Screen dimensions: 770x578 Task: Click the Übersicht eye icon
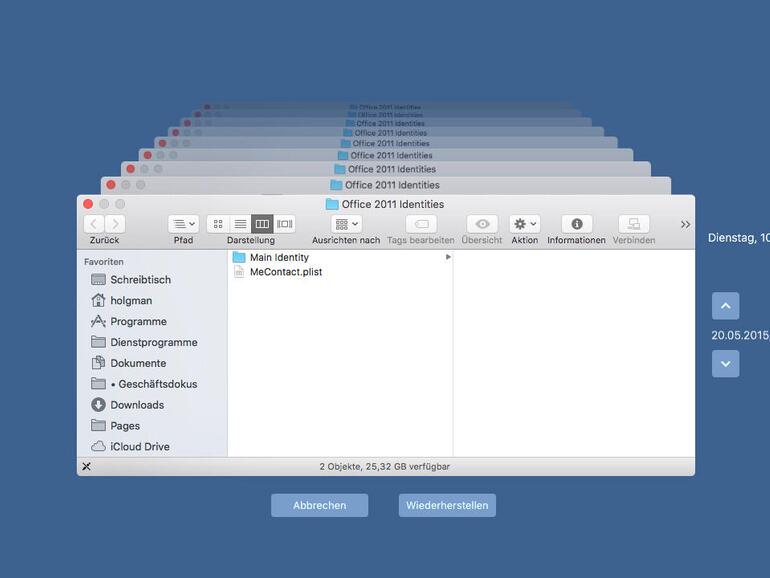click(x=482, y=224)
